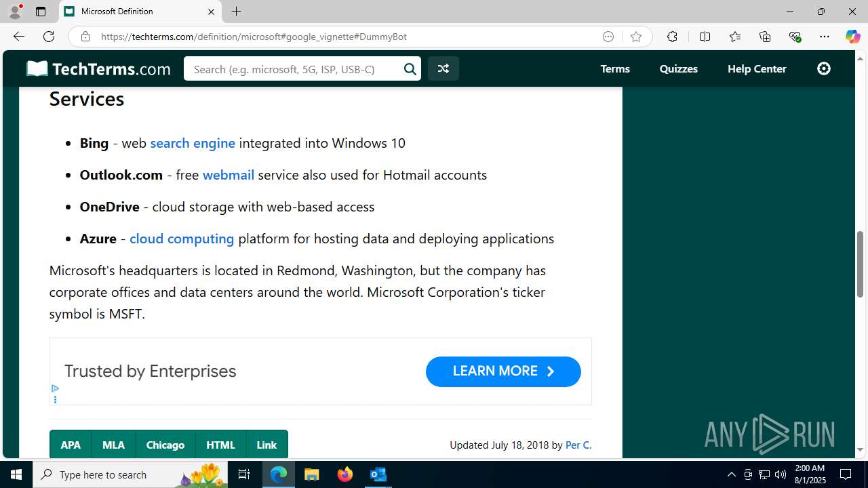Open the Terms menu
This screenshot has height=488, width=868.
615,68
